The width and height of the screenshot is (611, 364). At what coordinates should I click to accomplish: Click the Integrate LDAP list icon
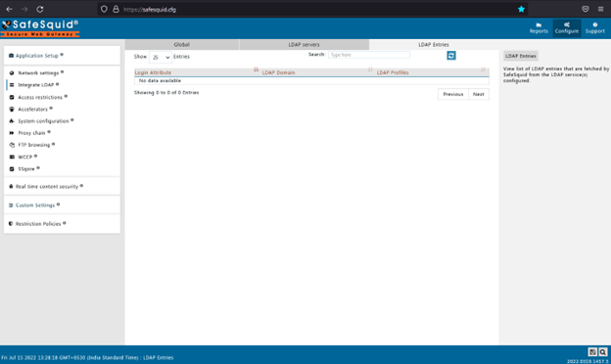click(x=12, y=85)
